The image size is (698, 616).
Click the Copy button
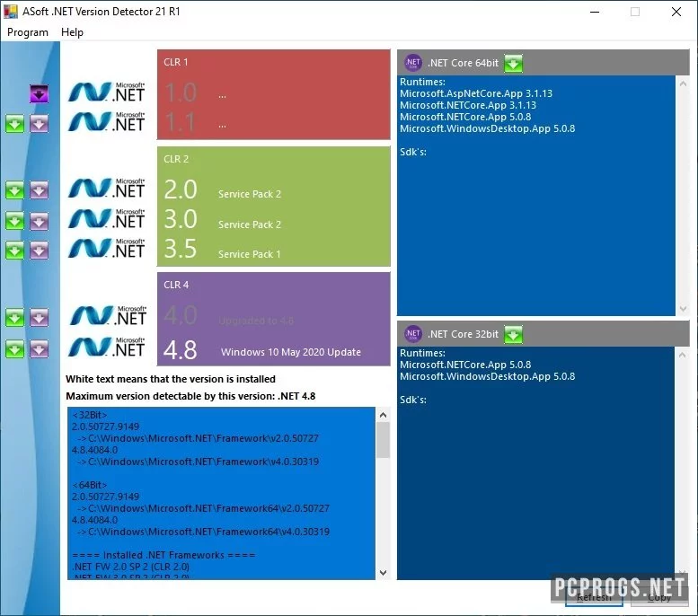coord(659,597)
